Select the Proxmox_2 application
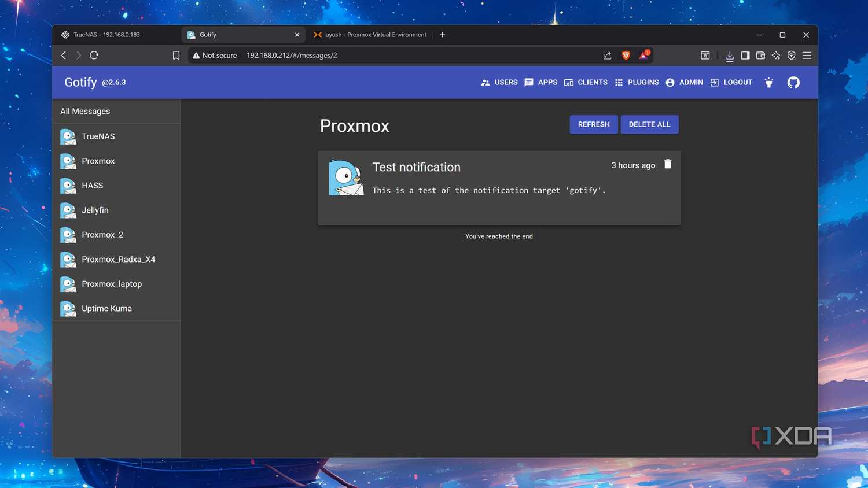Image resolution: width=868 pixels, height=488 pixels. [116, 235]
